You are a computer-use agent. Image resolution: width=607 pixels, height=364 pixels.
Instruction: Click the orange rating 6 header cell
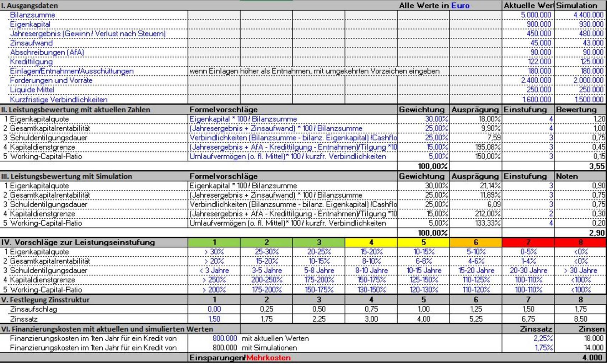476,242
